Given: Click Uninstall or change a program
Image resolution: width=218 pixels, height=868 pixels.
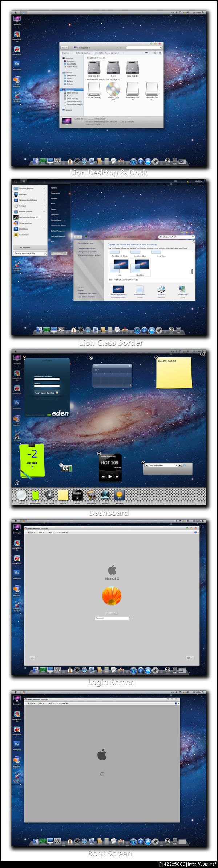Looking at the screenshot, I should coord(107,53).
